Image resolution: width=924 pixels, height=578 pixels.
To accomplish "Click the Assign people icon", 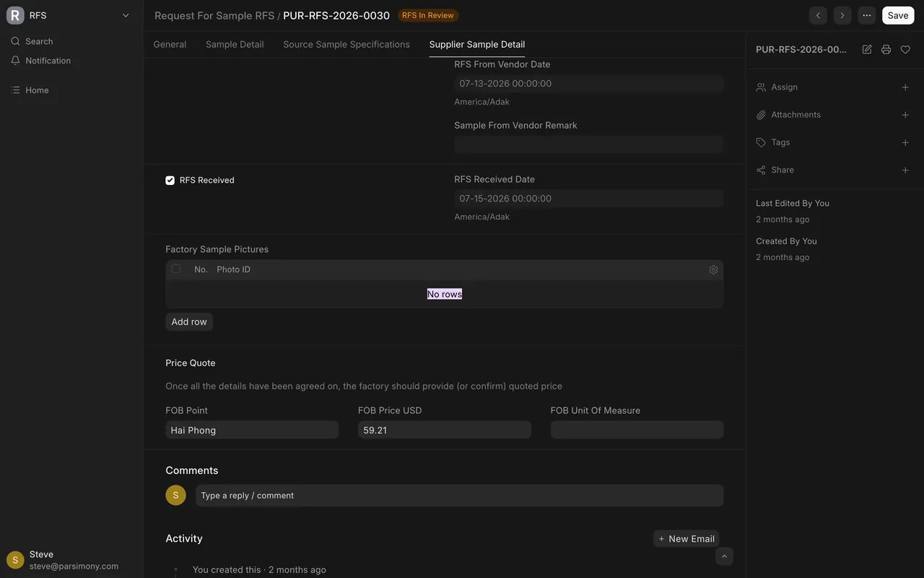I will coord(761,87).
